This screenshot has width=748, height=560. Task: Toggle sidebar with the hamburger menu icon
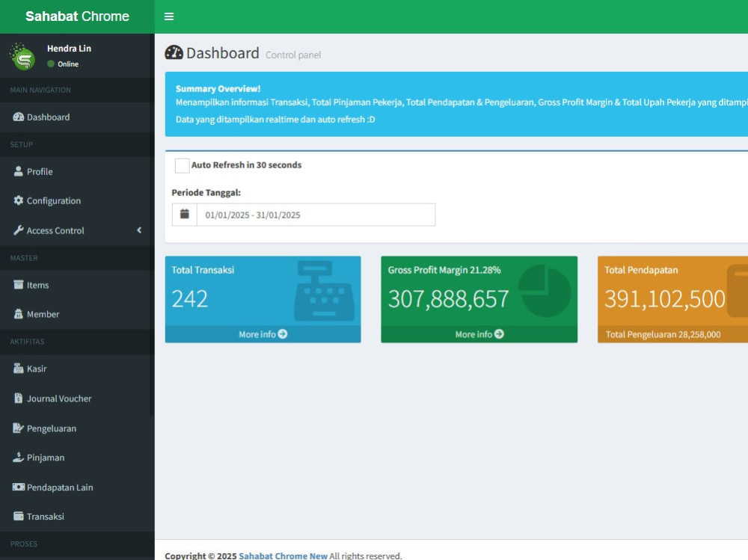click(x=169, y=16)
